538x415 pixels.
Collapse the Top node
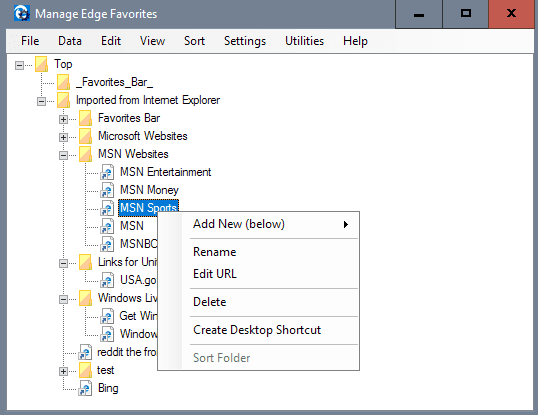click(19, 65)
